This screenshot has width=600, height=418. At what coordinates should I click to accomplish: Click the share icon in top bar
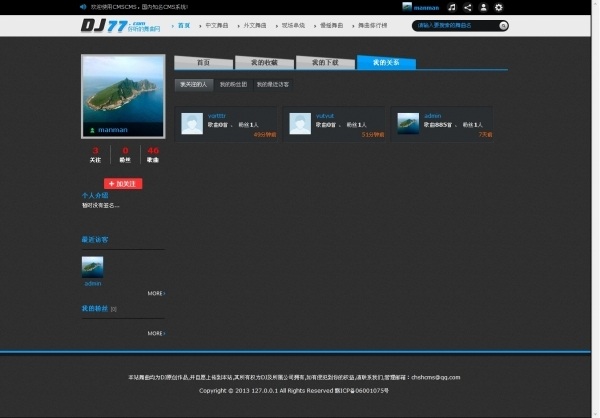[468, 7]
